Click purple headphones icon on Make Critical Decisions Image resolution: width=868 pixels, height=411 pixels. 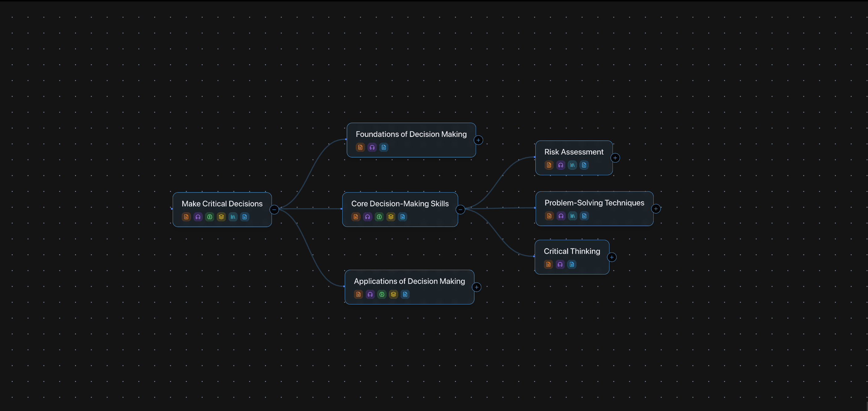click(x=198, y=217)
